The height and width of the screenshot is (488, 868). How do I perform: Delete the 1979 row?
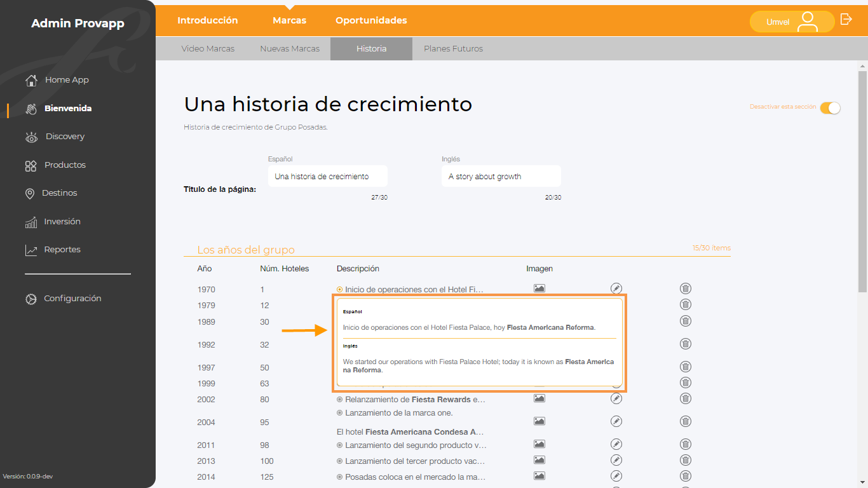point(686,305)
